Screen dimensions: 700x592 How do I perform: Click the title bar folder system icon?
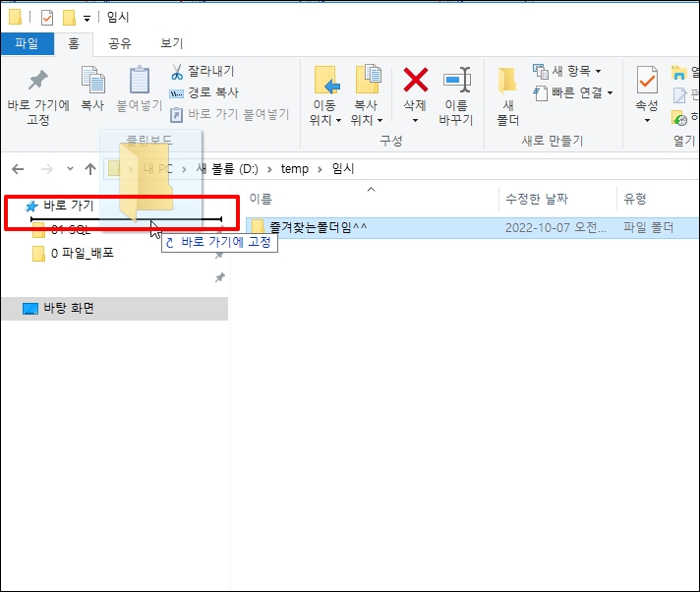pos(15,17)
